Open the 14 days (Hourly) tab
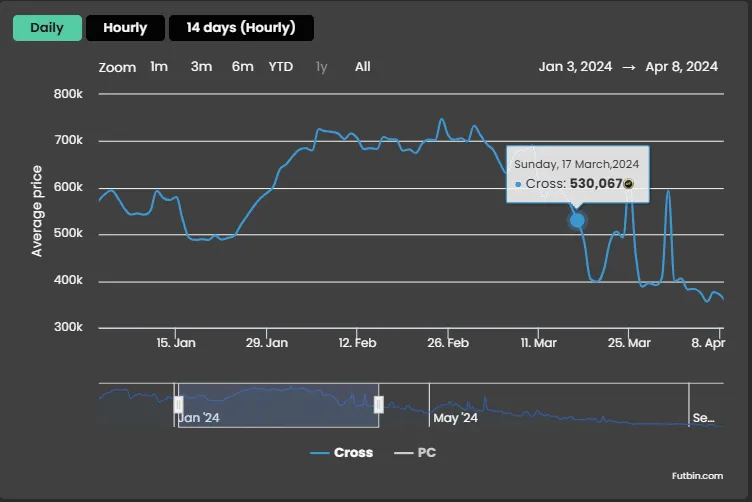Image resolution: width=752 pixels, height=502 pixels. tap(241, 28)
